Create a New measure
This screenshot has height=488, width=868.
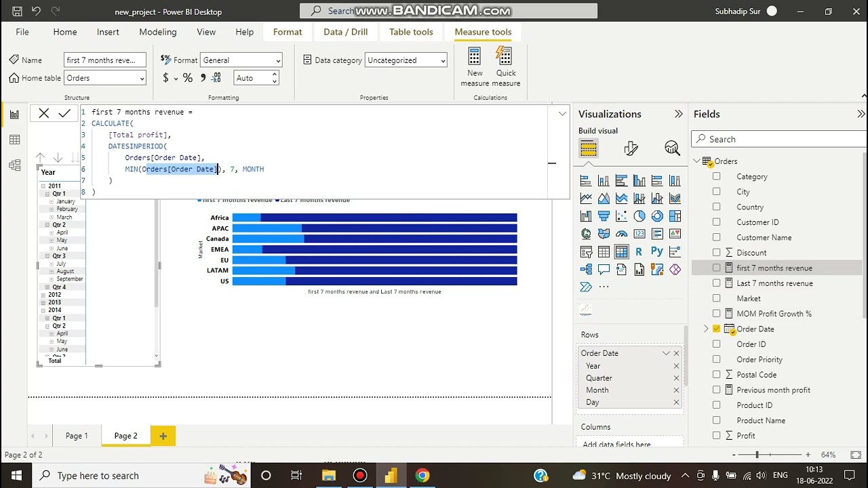click(x=475, y=66)
